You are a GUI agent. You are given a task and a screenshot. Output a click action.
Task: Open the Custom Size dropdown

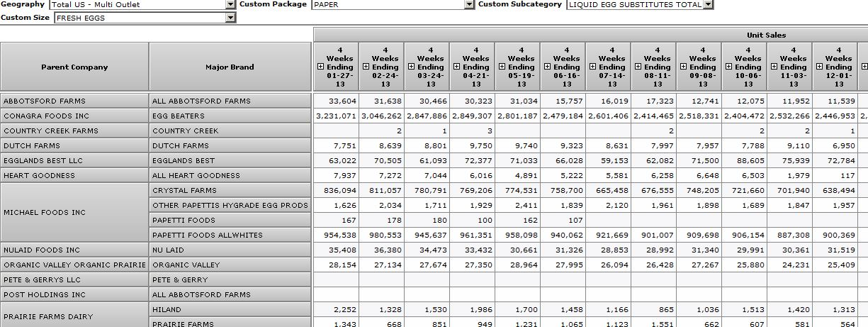coord(230,18)
